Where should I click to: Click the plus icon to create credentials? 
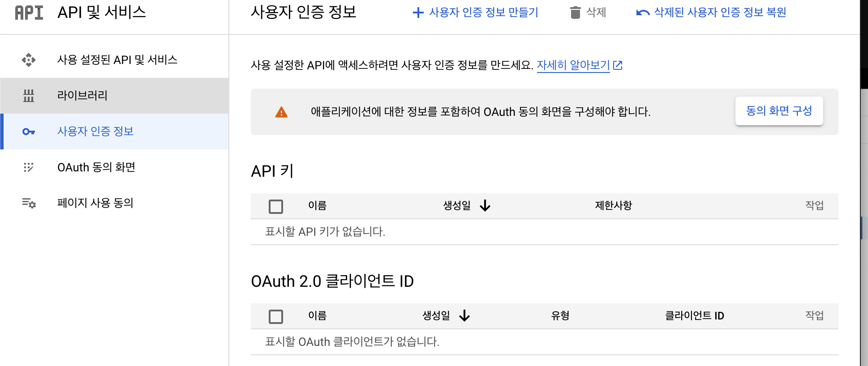418,13
